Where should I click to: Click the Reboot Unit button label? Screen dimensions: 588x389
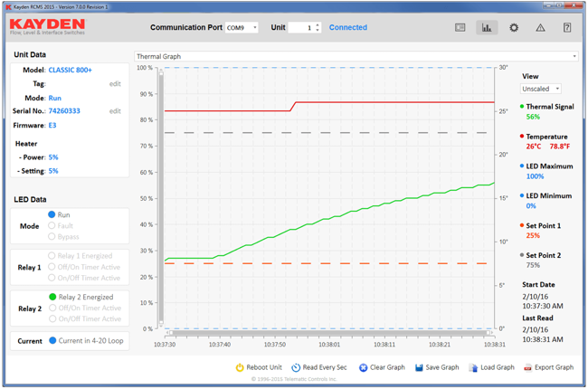click(x=264, y=367)
